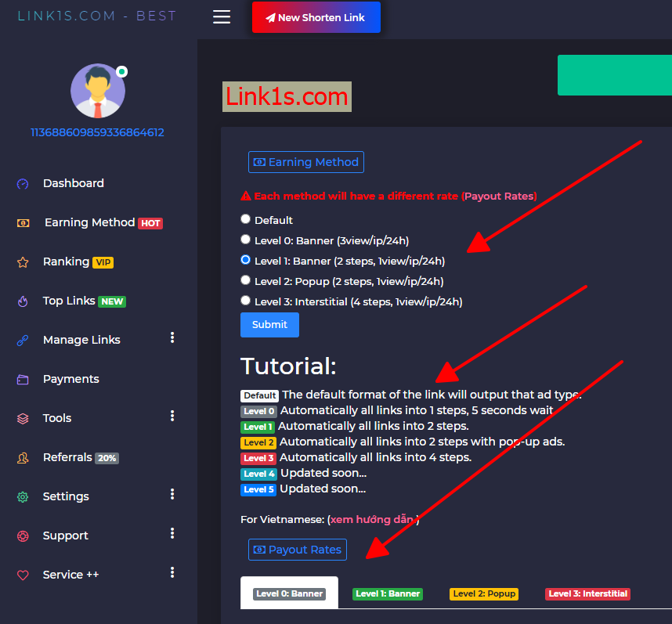The width and height of the screenshot is (672, 624).
Task: Switch to Level 2: Popup payout tab
Action: (484, 593)
